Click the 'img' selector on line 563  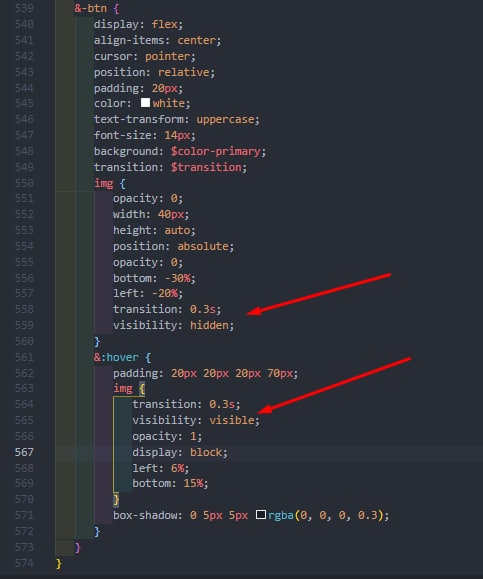123,388
